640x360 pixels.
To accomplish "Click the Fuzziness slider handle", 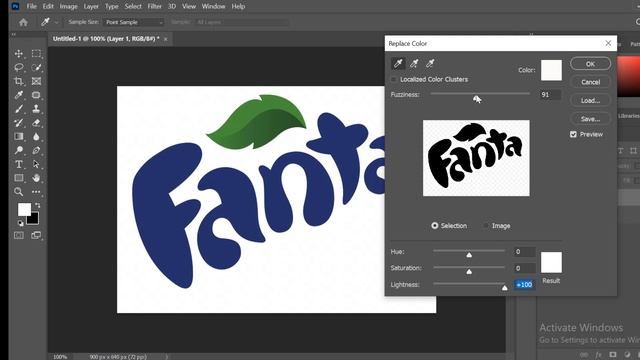I will coord(476,98).
